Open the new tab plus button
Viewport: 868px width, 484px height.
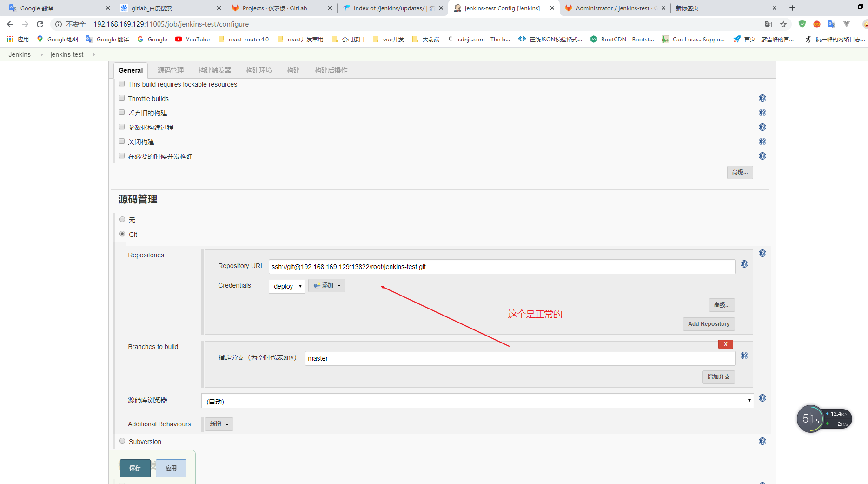tap(792, 8)
